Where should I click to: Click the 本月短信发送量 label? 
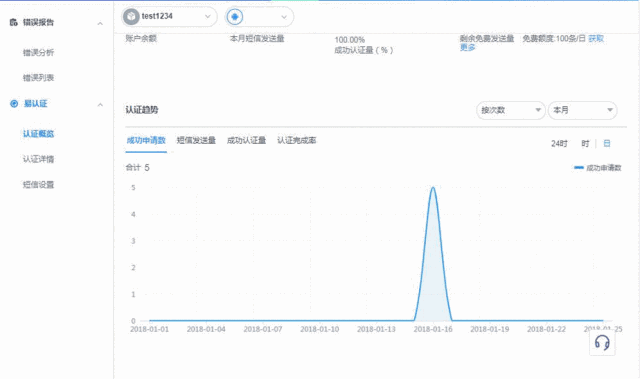(x=257, y=38)
